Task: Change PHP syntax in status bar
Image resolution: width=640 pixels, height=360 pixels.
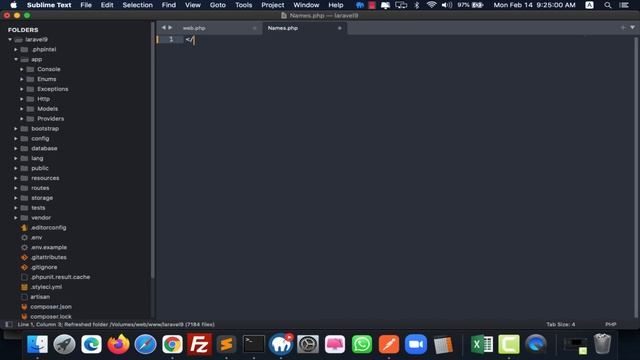Action: pyautogui.click(x=611, y=324)
